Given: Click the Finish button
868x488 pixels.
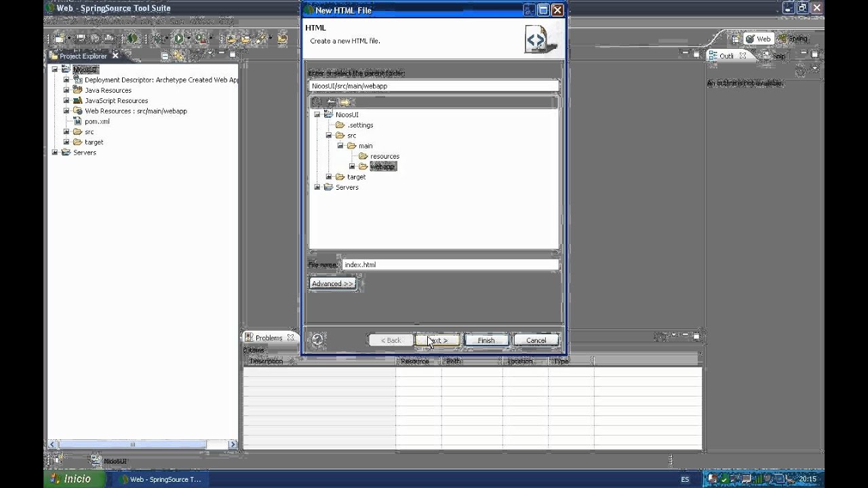Looking at the screenshot, I should point(486,340).
